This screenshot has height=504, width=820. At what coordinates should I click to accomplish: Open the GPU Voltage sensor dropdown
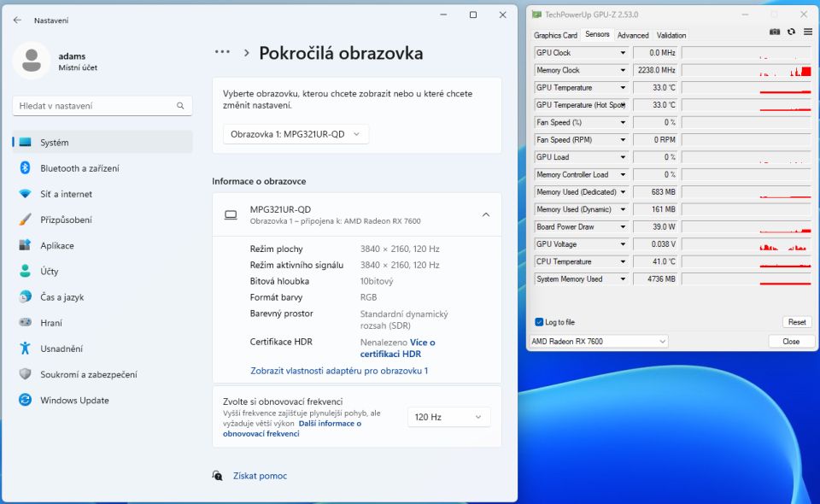pos(623,244)
